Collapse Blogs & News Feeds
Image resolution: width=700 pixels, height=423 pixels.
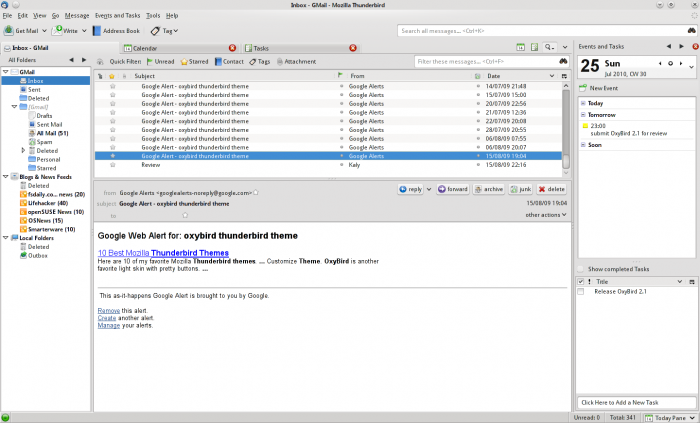coord(6,177)
